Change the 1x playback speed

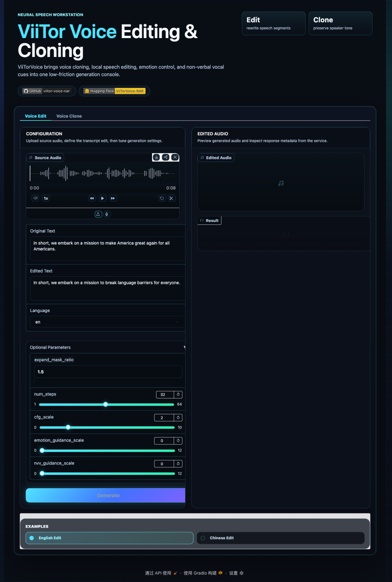coord(46,198)
